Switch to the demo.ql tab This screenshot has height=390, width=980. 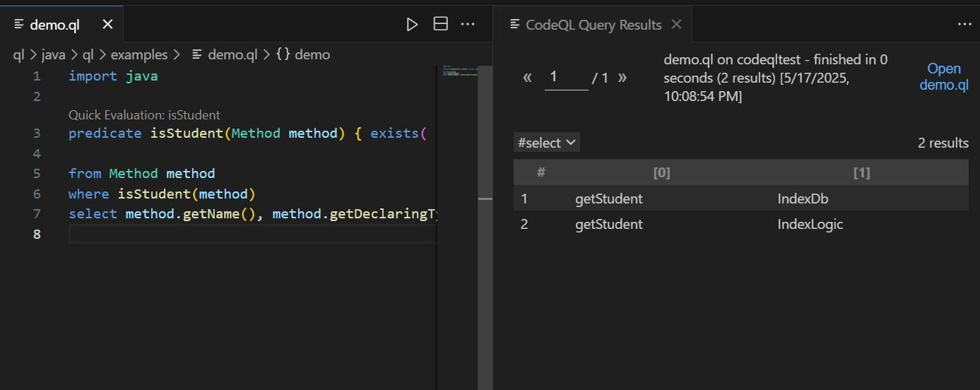(x=54, y=25)
